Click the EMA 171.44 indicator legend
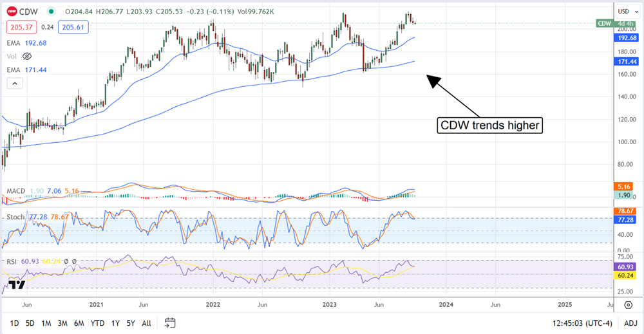 (26, 70)
